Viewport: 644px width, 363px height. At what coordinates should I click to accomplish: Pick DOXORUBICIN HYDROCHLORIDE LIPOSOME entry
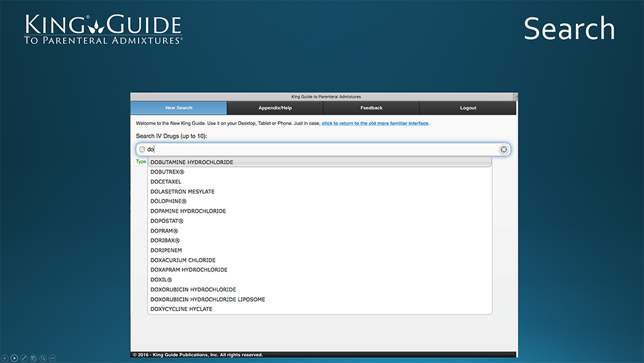(319, 299)
